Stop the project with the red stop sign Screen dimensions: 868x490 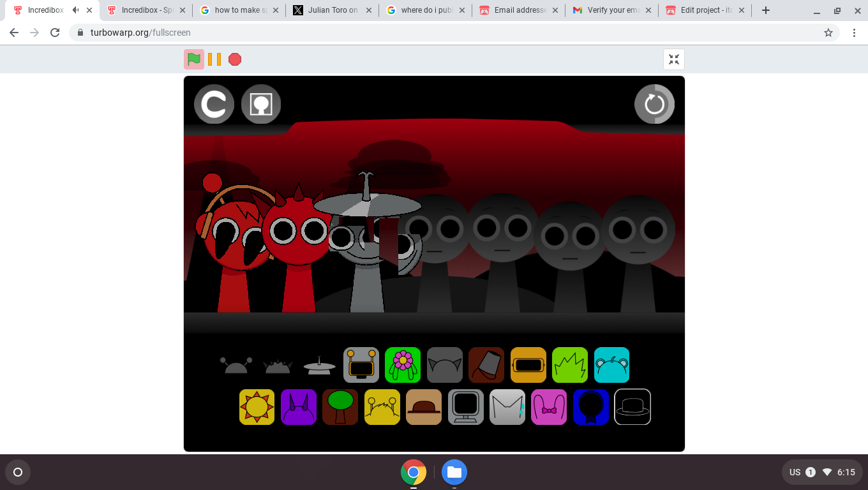235,59
